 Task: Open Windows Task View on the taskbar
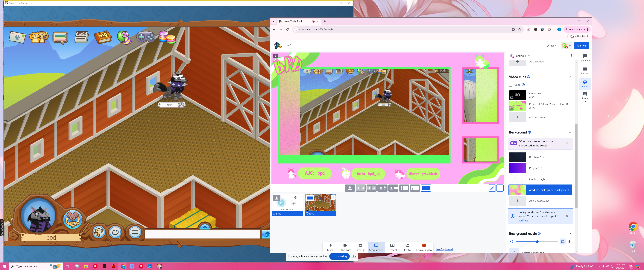[67, 266]
